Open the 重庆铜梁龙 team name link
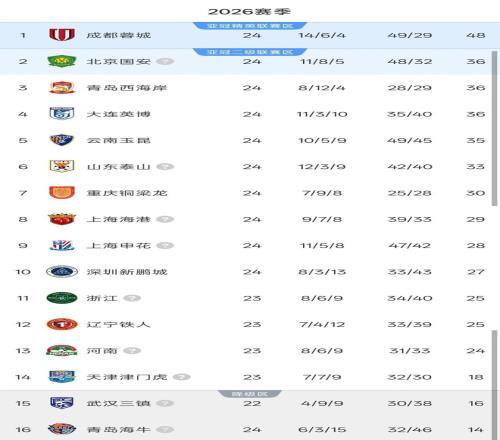500x440 pixels. point(127,193)
